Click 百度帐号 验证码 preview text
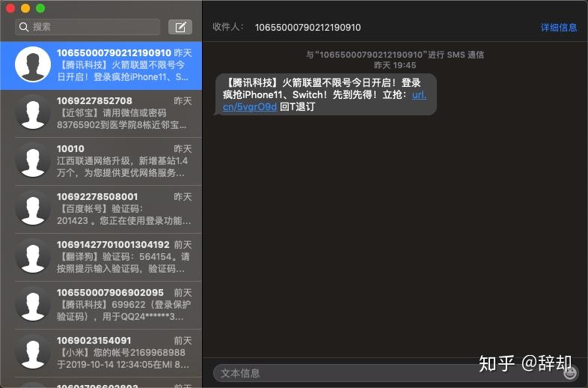Viewport: 588px width, 388px height. coord(124,215)
